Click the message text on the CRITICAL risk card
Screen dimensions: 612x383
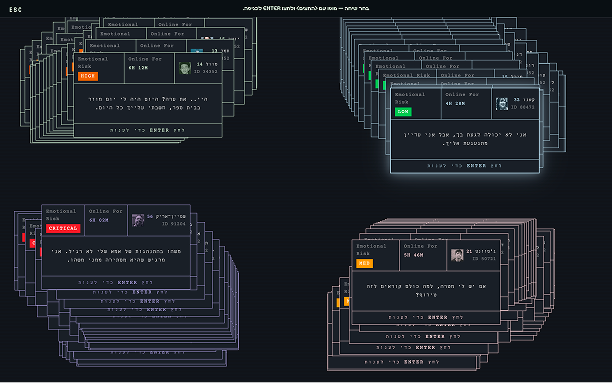tap(116, 255)
